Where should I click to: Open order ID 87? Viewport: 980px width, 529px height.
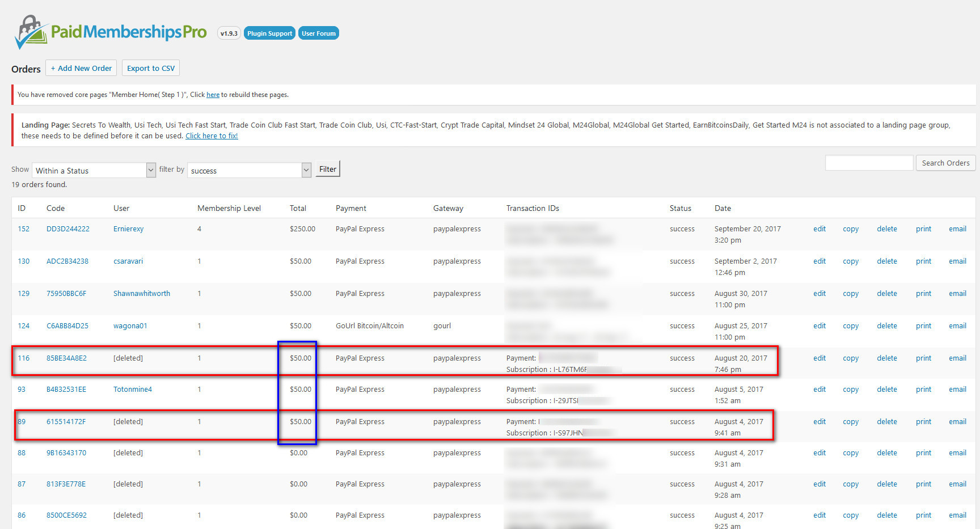pyautogui.click(x=22, y=484)
